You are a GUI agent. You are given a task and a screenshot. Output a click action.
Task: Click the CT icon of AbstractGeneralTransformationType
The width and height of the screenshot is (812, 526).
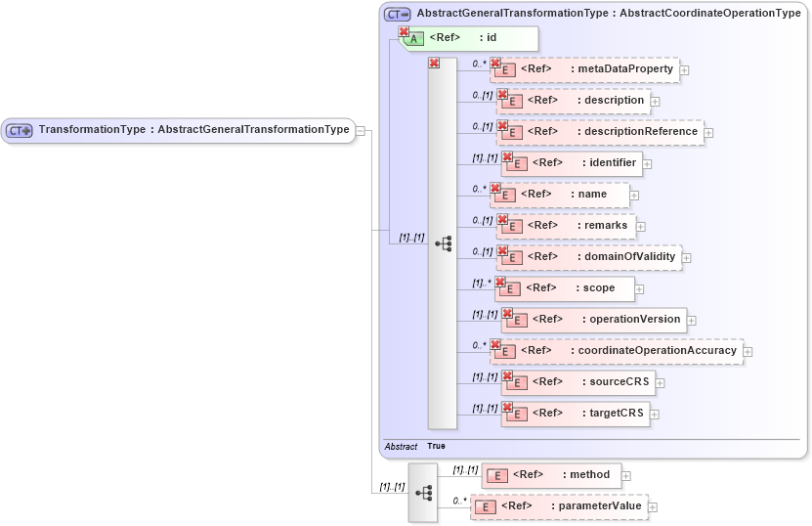pos(397,15)
